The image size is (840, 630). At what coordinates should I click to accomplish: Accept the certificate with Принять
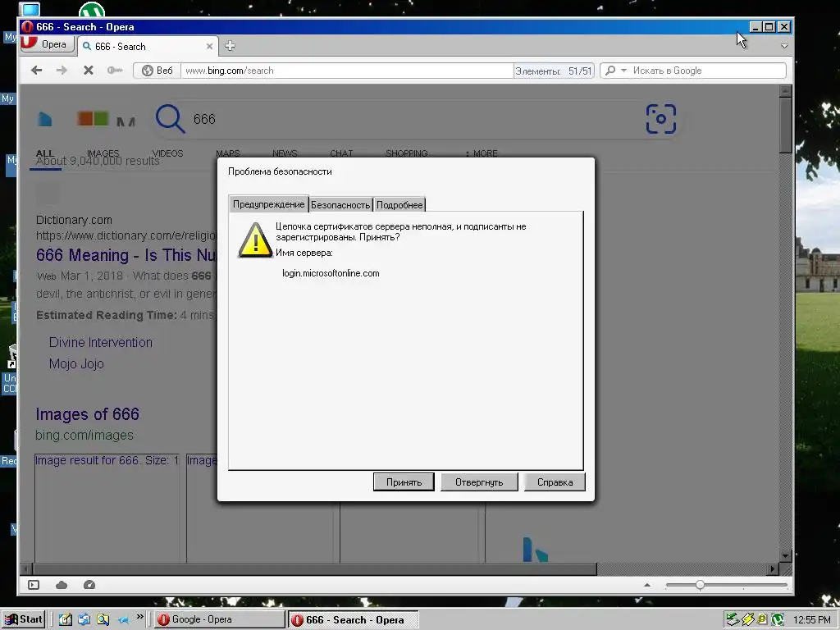[404, 482]
